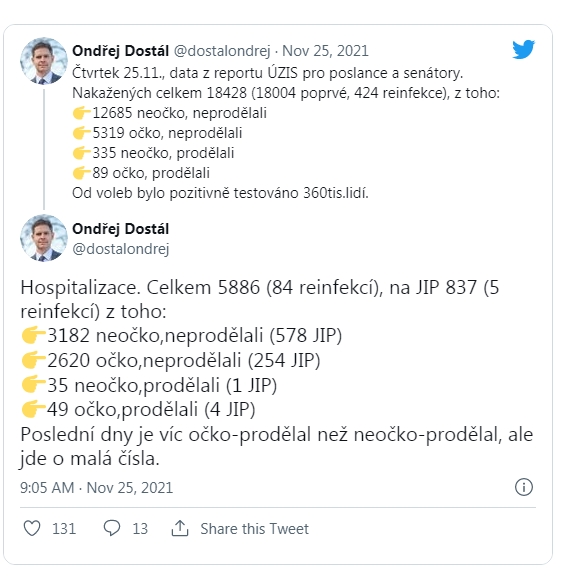Open @dostalondrej handle in the parent tweet
This screenshot has height=579, width=567.
pos(222,51)
